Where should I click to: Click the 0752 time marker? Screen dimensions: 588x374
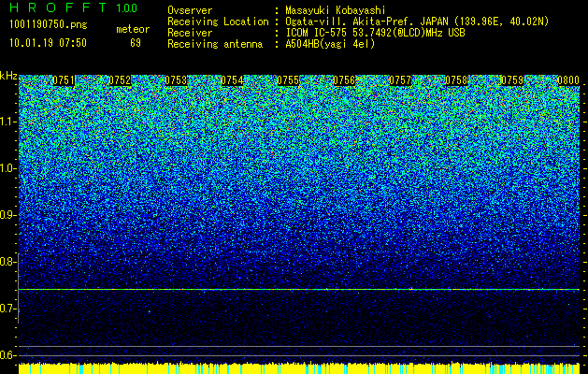click(x=120, y=80)
